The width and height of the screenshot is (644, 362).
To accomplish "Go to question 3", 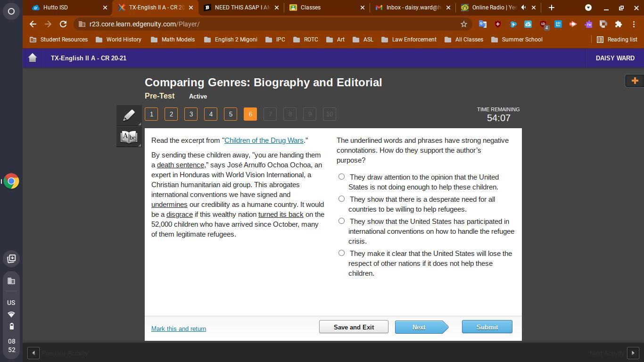I will (x=191, y=114).
